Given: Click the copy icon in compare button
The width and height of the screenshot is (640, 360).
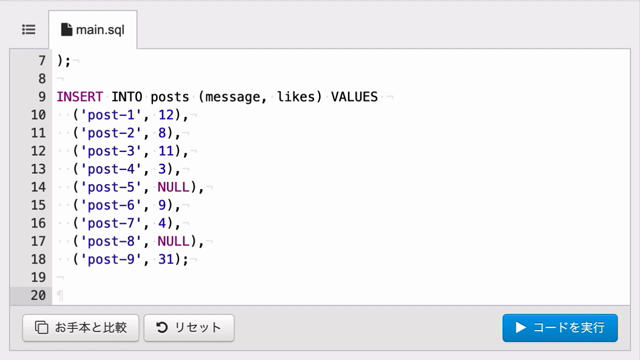Looking at the screenshot, I should point(41,327).
